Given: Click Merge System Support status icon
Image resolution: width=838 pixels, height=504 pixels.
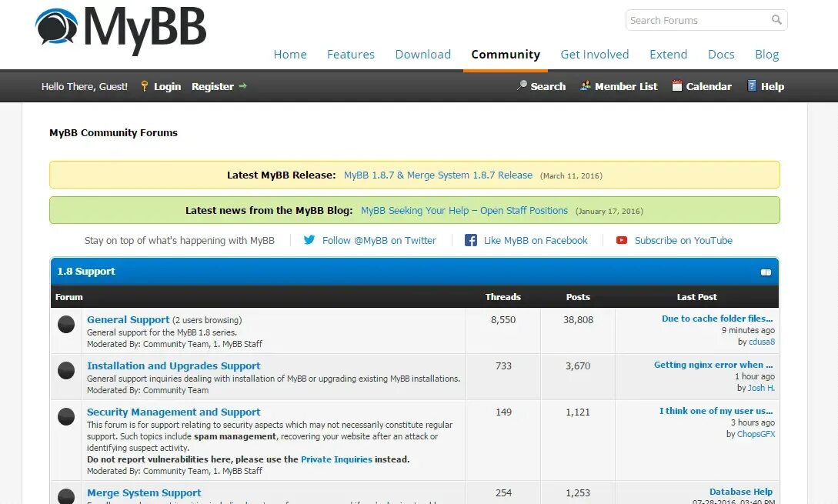Looking at the screenshot, I should click(x=66, y=496).
